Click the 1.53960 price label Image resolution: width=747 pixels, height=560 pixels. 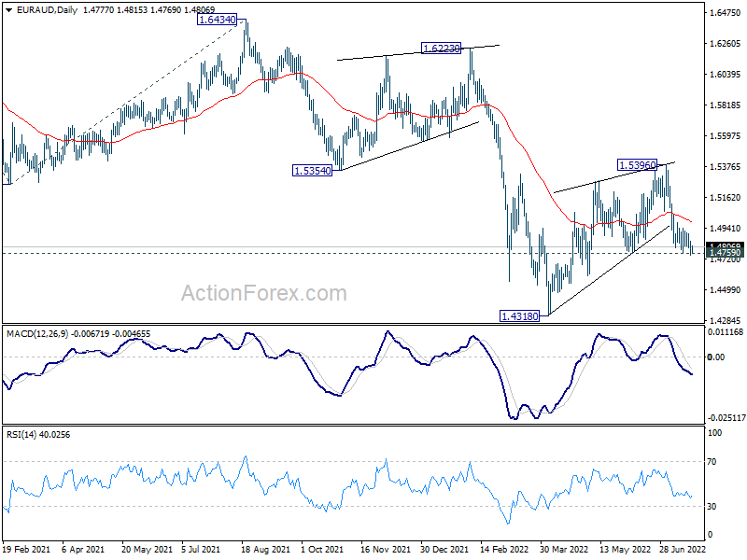[x=637, y=165]
